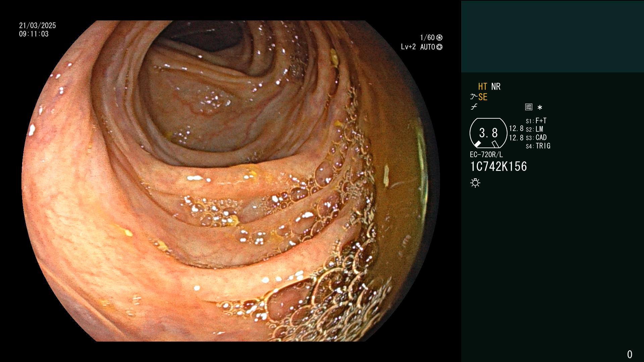
Task: Click the 3.8 channel size value
Action: coord(488,133)
